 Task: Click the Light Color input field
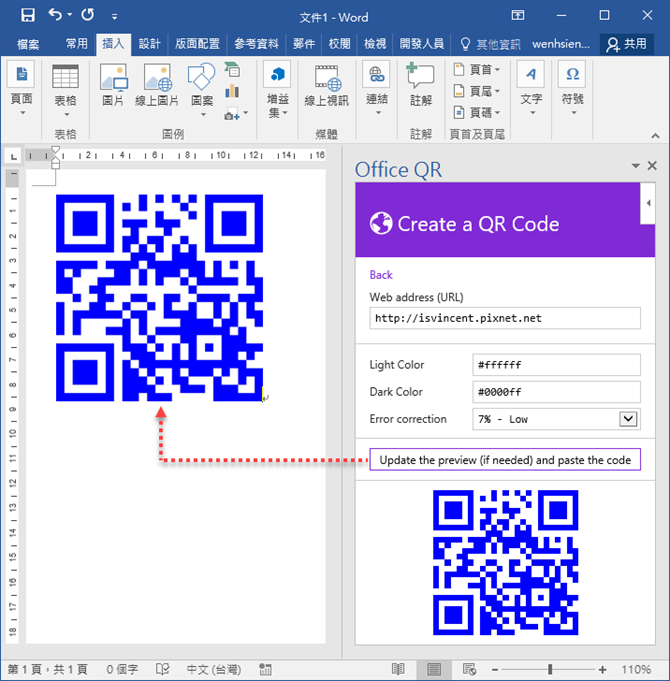[x=556, y=365]
